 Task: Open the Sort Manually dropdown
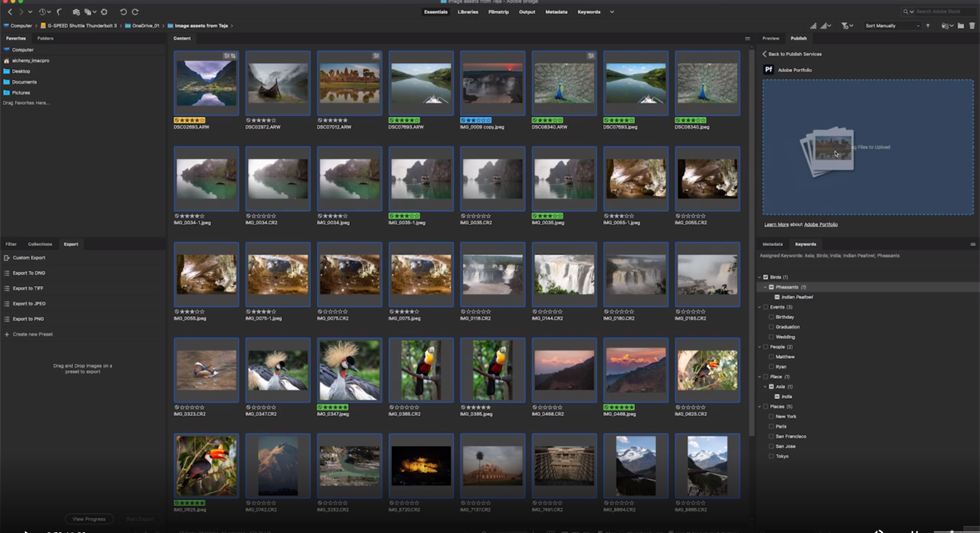tap(891, 26)
